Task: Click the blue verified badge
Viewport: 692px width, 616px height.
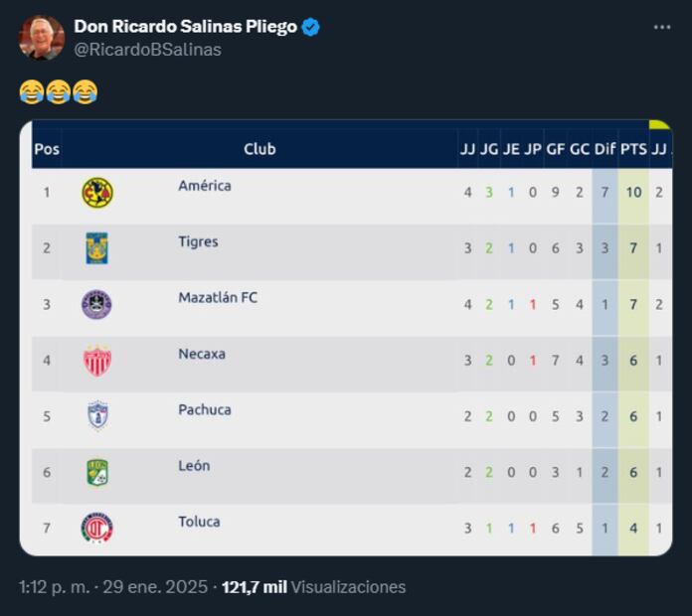Action: (311, 28)
